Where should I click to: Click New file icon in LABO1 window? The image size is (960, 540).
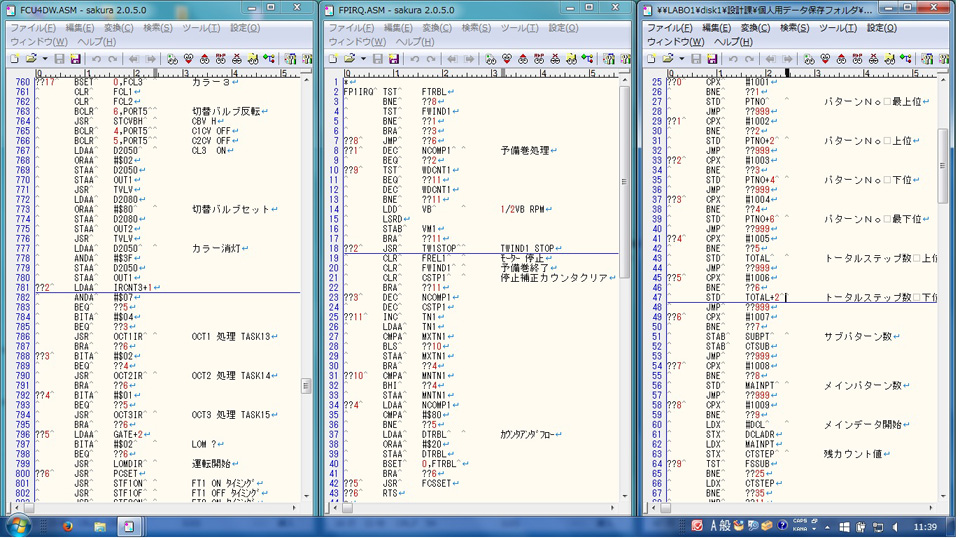[651, 59]
